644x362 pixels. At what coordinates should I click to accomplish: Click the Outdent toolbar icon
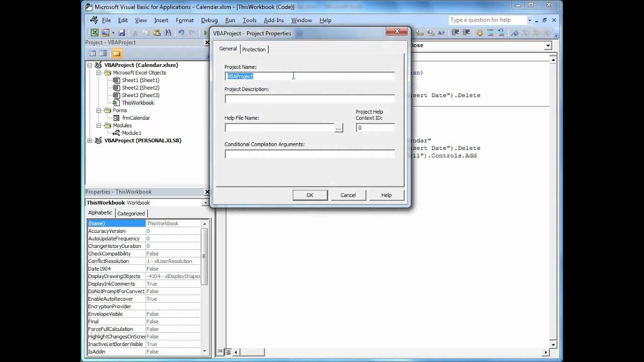(x=466, y=33)
